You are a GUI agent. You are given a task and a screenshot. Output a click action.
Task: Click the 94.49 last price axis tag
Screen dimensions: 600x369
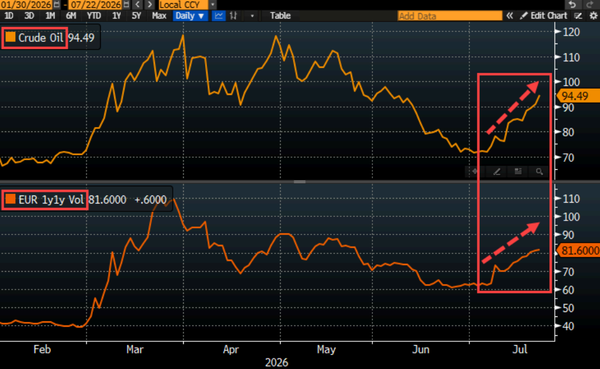(579, 96)
